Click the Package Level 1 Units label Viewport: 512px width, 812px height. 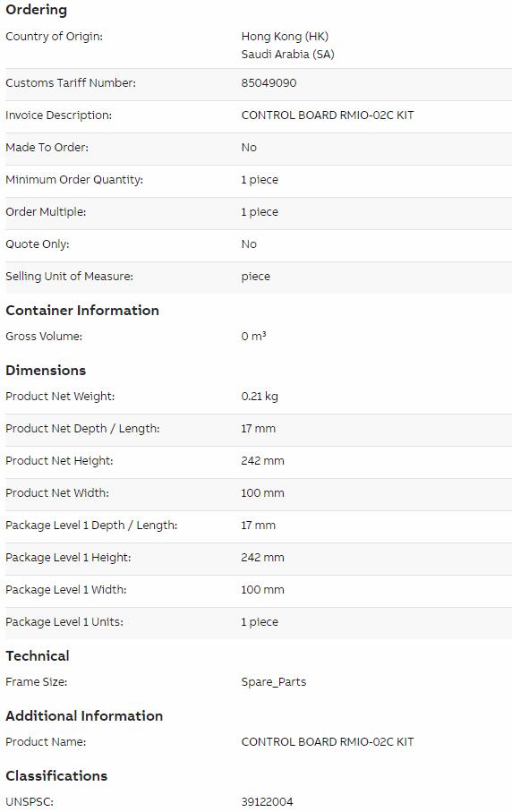(x=64, y=622)
